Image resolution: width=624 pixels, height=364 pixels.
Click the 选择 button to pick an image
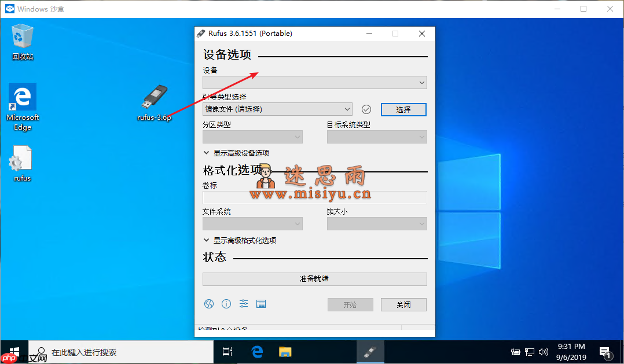pos(403,109)
